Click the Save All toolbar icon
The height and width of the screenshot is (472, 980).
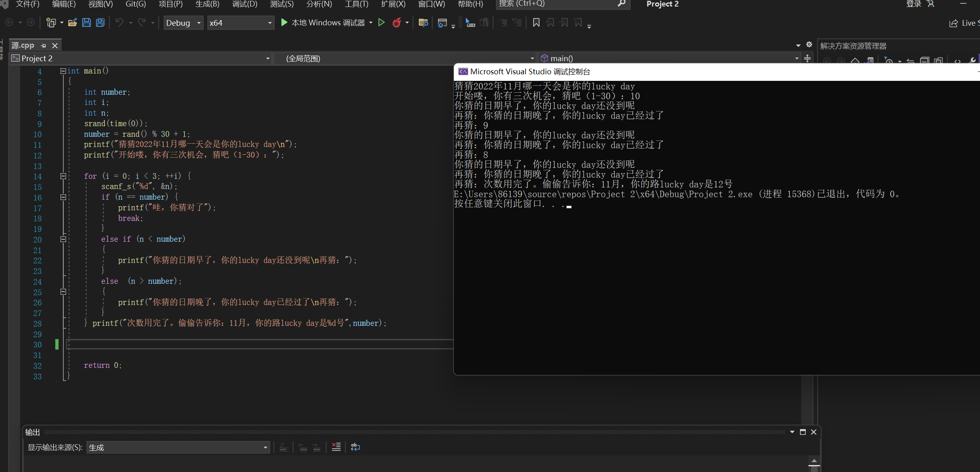point(100,23)
